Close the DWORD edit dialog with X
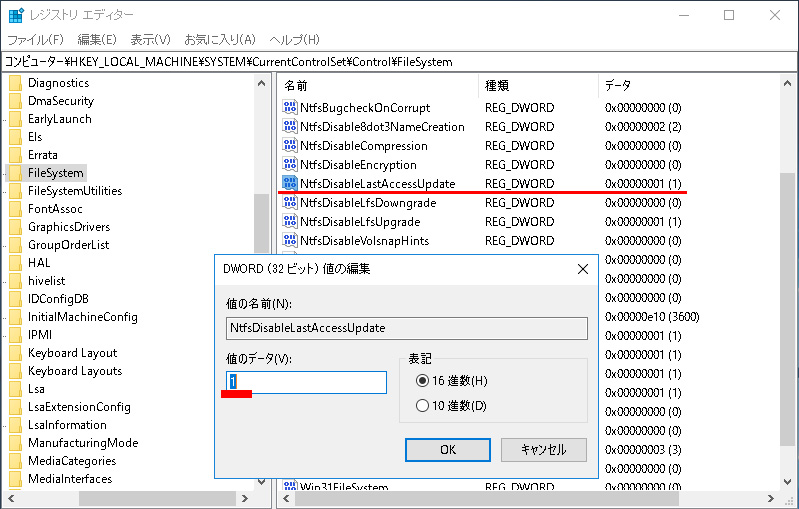Image resolution: width=799 pixels, height=509 pixels. pyautogui.click(x=583, y=269)
